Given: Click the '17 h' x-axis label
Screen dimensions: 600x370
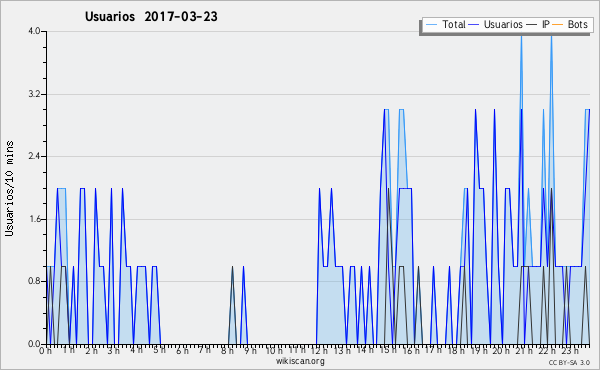Looking at the screenshot, I should [x=433, y=351].
